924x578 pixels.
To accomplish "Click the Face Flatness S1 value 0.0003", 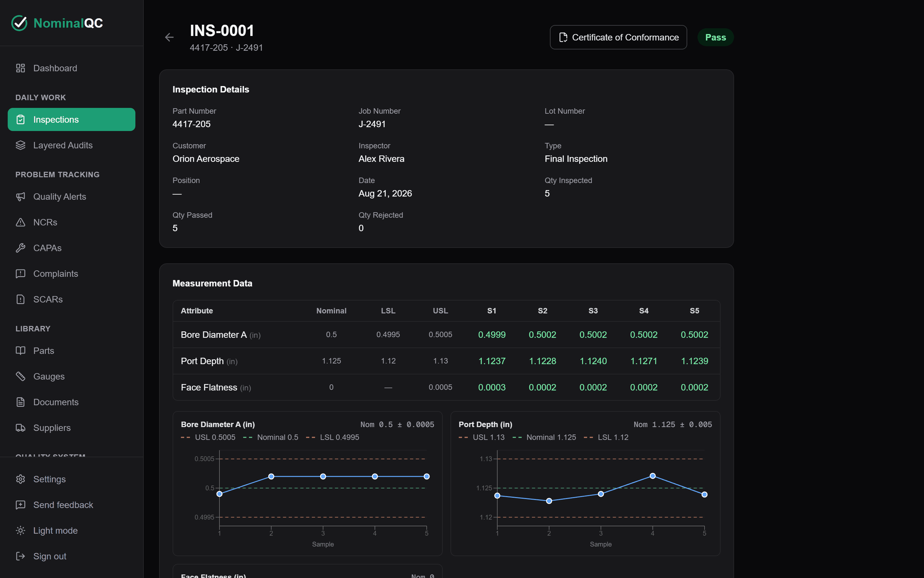I will (492, 387).
